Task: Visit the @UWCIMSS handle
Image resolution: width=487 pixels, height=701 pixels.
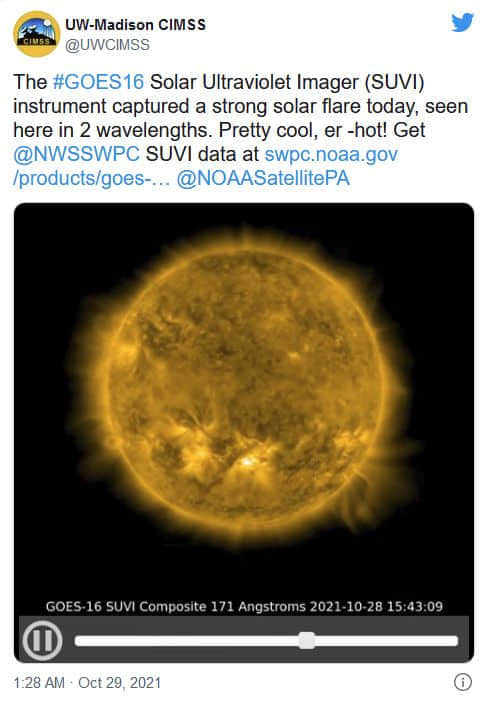Action: tap(107, 45)
